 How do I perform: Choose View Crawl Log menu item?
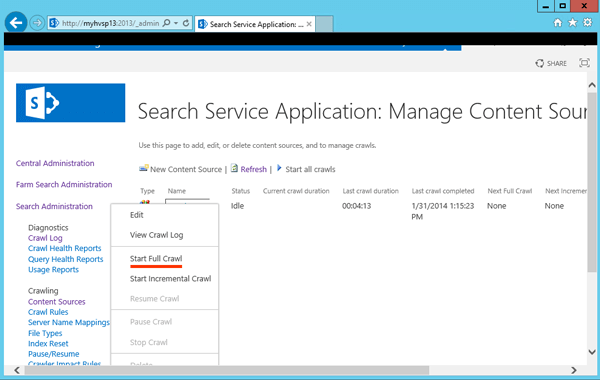tap(157, 235)
